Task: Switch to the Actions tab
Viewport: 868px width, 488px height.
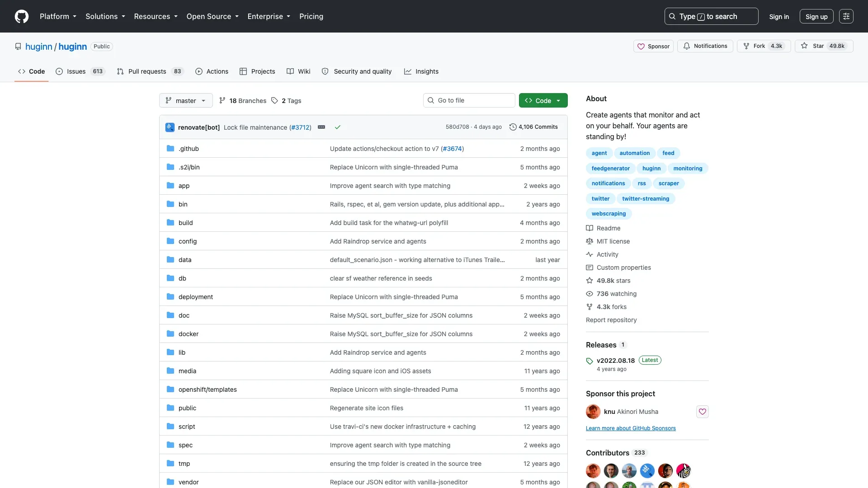Action: click(212, 71)
